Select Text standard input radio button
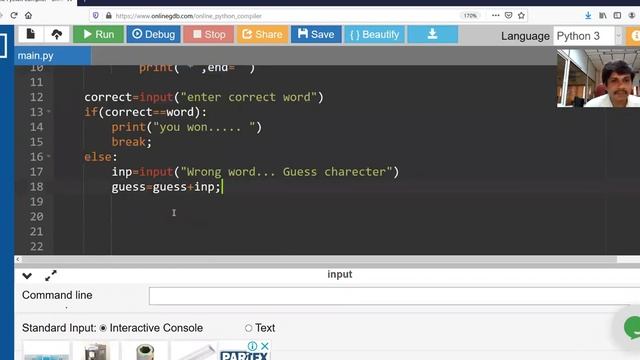 pyautogui.click(x=248, y=328)
